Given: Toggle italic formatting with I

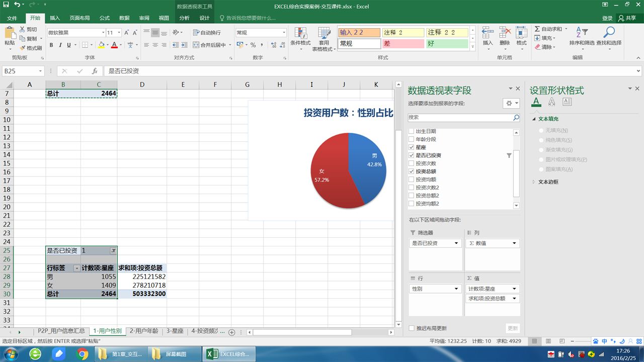Looking at the screenshot, I should (60, 45).
